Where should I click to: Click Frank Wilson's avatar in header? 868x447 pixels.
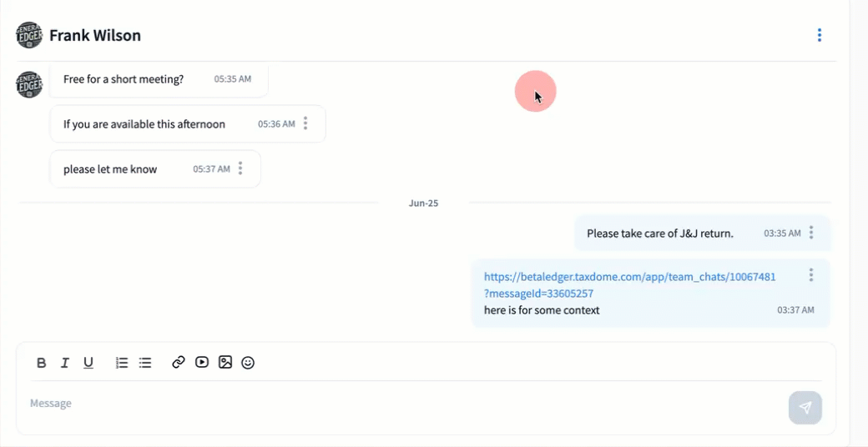[29, 35]
